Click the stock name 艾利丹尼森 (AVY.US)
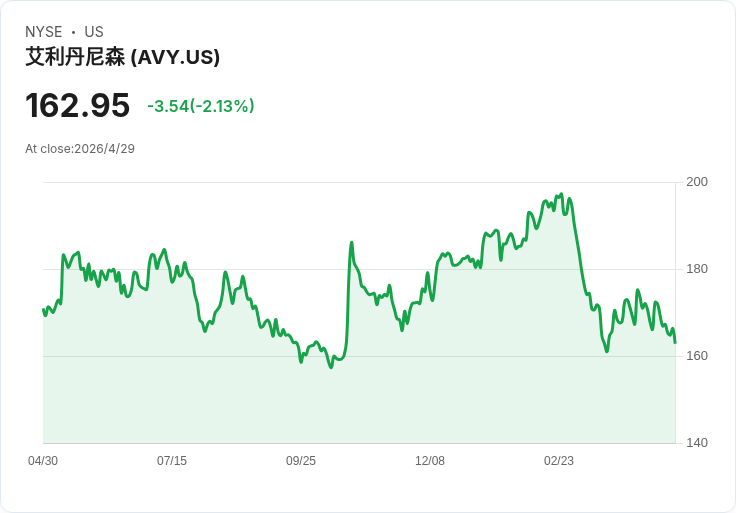 tap(123, 57)
